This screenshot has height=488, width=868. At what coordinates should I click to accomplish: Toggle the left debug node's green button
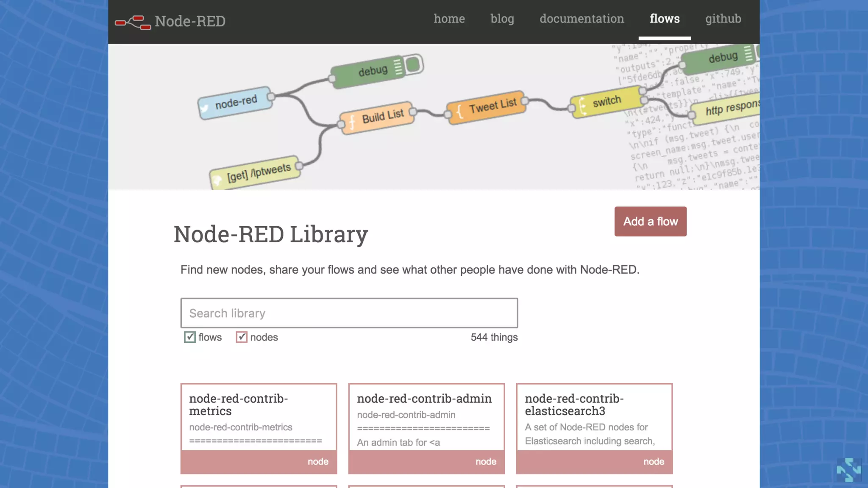(x=413, y=64)
